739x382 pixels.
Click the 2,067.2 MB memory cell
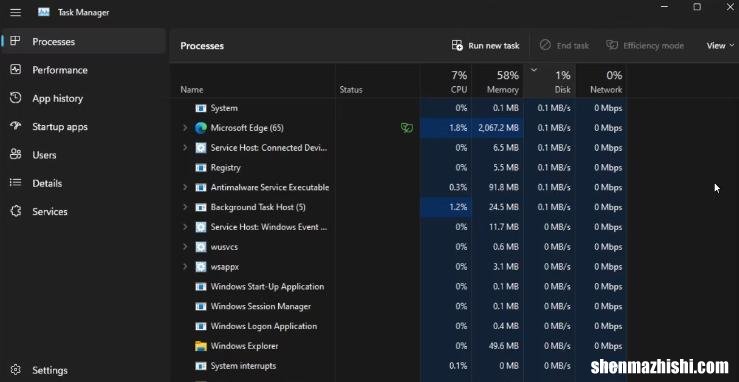tap(498, 128)
